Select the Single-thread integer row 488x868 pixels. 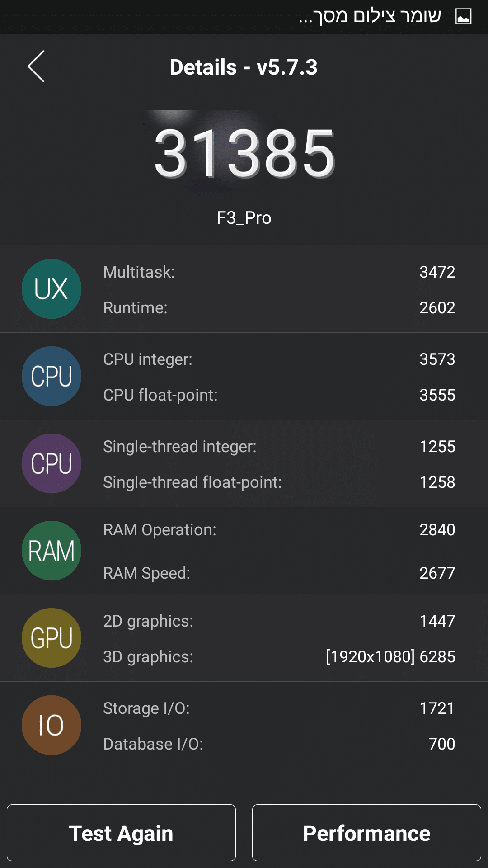coord(279,446)
